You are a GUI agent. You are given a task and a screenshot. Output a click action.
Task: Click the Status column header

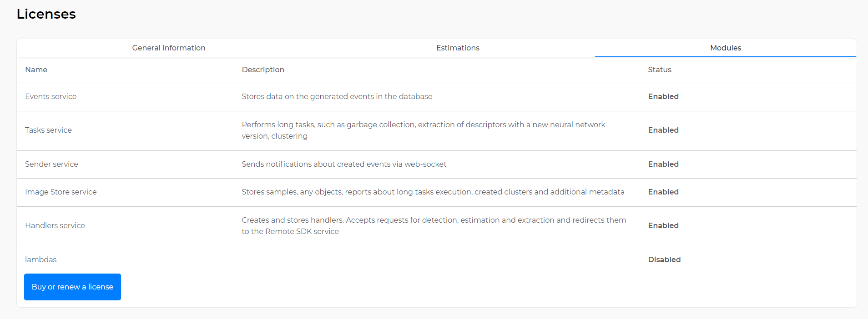click(659, 70)
